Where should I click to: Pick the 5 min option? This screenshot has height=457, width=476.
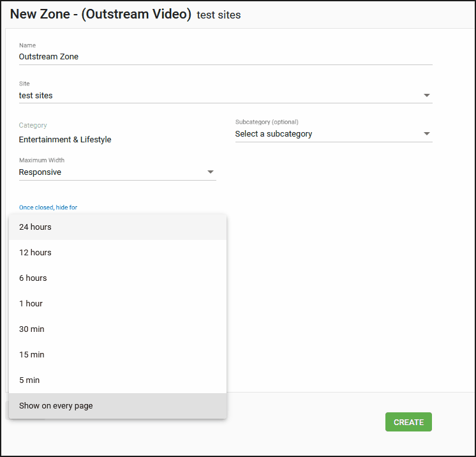tap(118, 380)
